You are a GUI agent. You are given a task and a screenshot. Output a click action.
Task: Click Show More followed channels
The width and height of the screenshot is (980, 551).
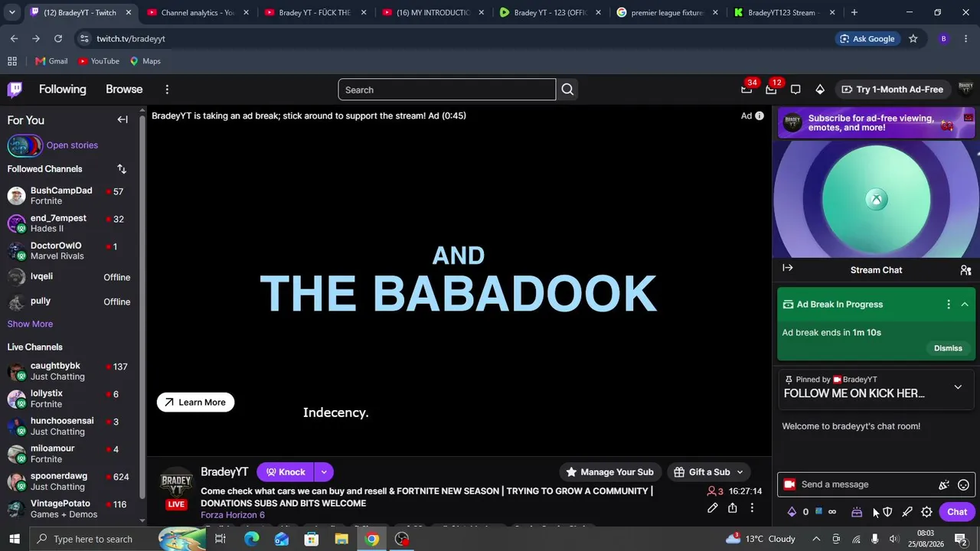coord(30,324)
